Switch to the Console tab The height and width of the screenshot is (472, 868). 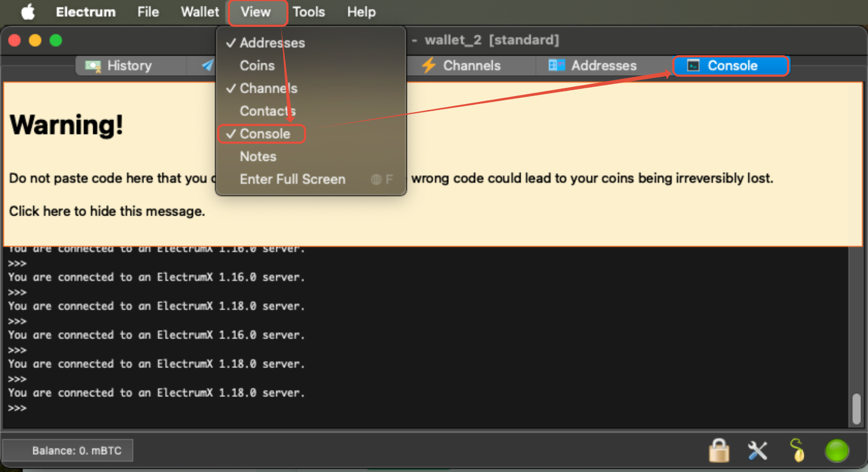click(731, 65)
